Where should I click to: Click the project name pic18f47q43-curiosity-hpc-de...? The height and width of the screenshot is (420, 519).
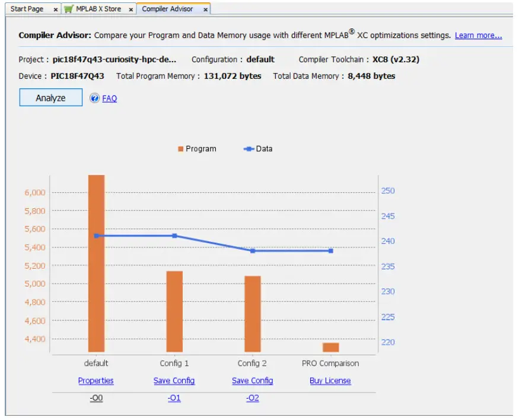tap(114, 59)
